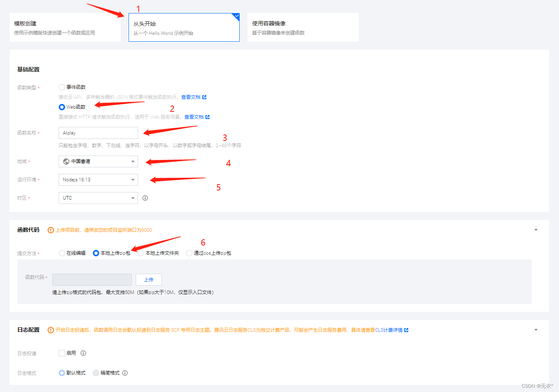Select 本地上传zip包 submission method
This screenshot has width=559, height=392.
96,253
